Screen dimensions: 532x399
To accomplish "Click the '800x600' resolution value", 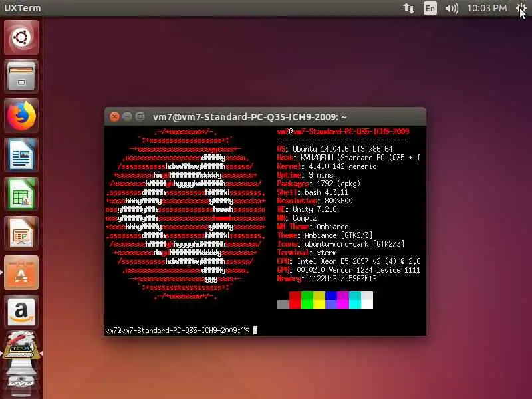I will tap(338, 201).
